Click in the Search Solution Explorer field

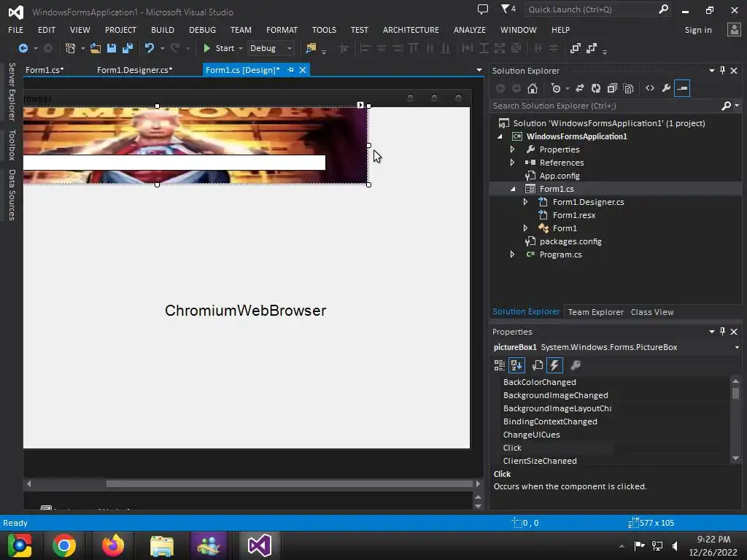[605, 106]
